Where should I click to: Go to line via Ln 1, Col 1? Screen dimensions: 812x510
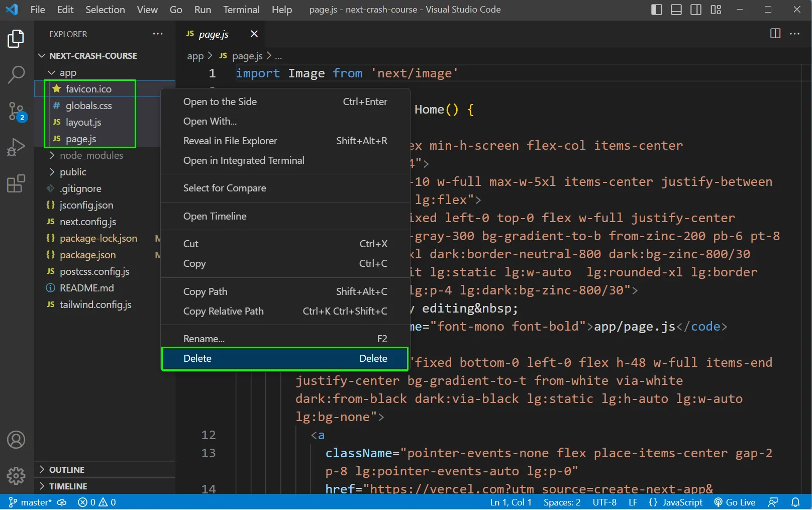pyautogui.click(x=511, y=502)
